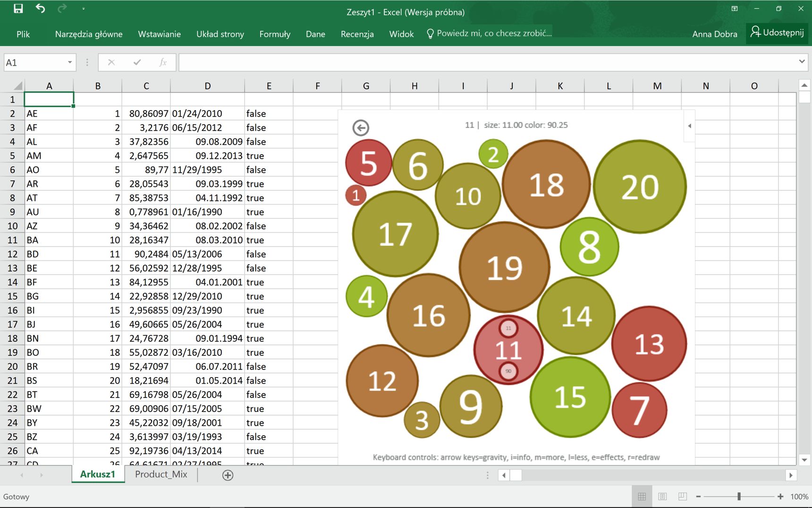812x508 pixels.
Task: Click the date cell 06/15/2012
Action: 208,128
